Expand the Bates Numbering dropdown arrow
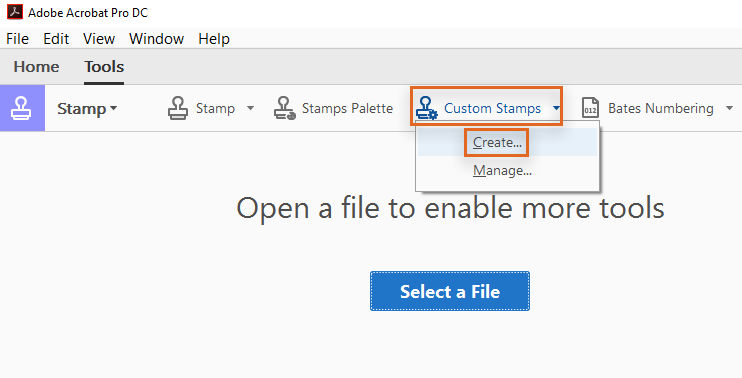 pos(729,108)
